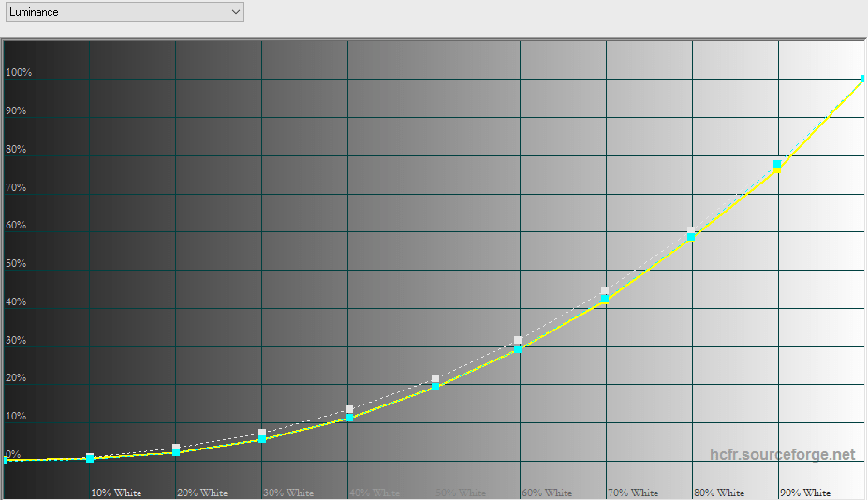Click the cyan measured point at 80% White

tap(691, 237)
